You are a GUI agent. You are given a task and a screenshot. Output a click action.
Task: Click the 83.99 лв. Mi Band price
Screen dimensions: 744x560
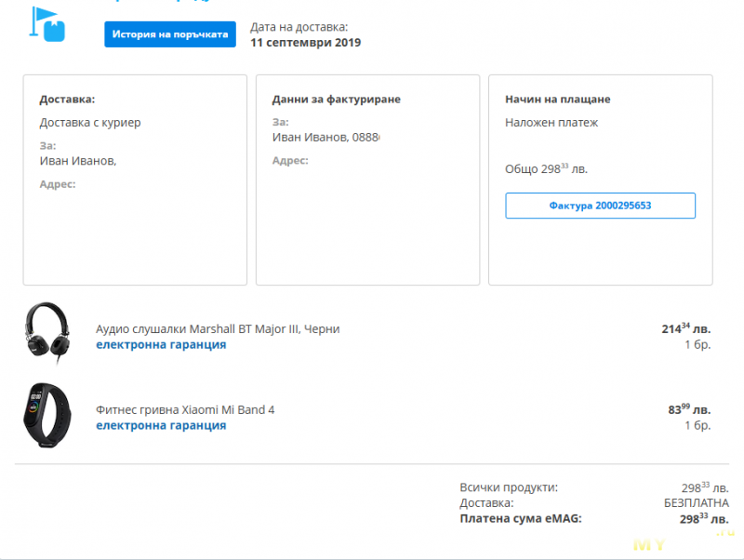689,409
